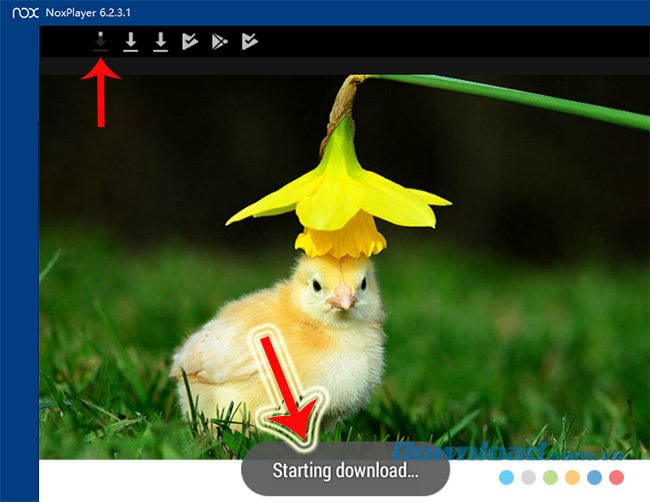Screen dimensions: 650x502
Task: Tap the Play Store checkmark icon between download and Play icons
Action: (x=190, y=41)
